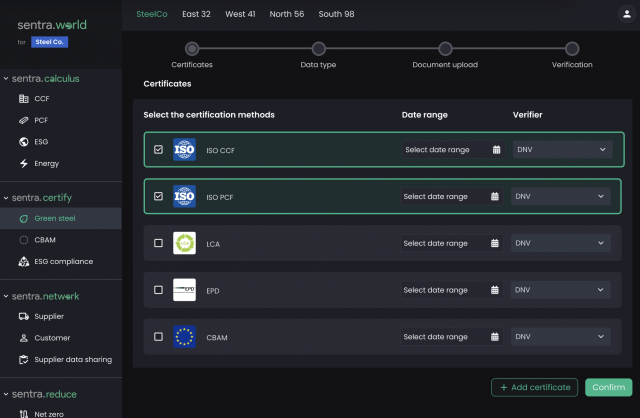The image size is (640, 418).
Task: Click the sentra.world logo
Action: [x=52, y=25]
